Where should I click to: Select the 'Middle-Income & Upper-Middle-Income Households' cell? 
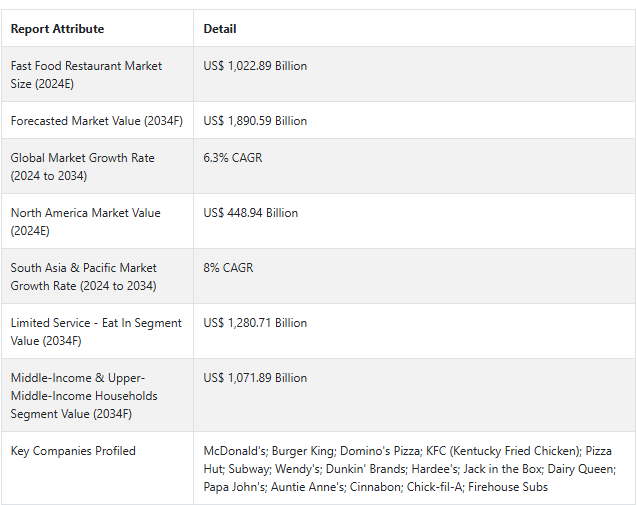(84, 395)
